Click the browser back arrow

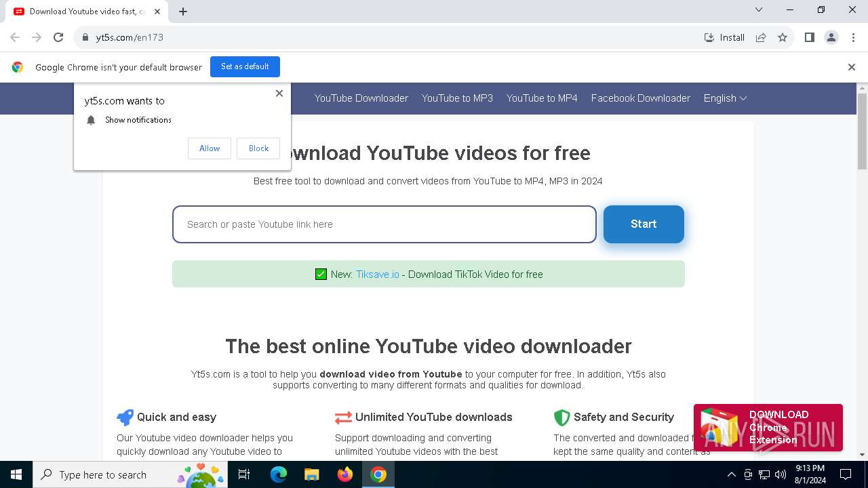pos(15,37)
